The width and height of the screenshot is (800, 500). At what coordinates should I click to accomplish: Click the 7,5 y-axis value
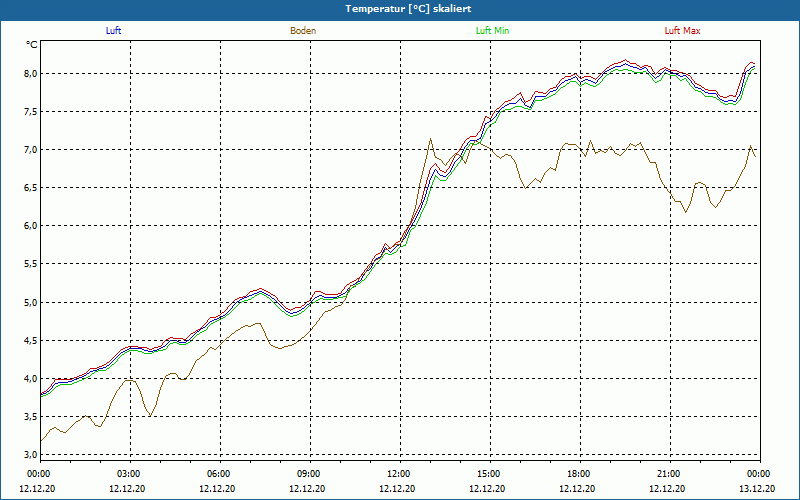point(32,112)
